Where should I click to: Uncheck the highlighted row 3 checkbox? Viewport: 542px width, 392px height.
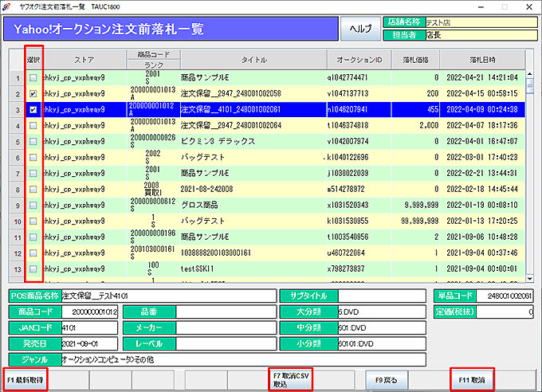[33, 110]
